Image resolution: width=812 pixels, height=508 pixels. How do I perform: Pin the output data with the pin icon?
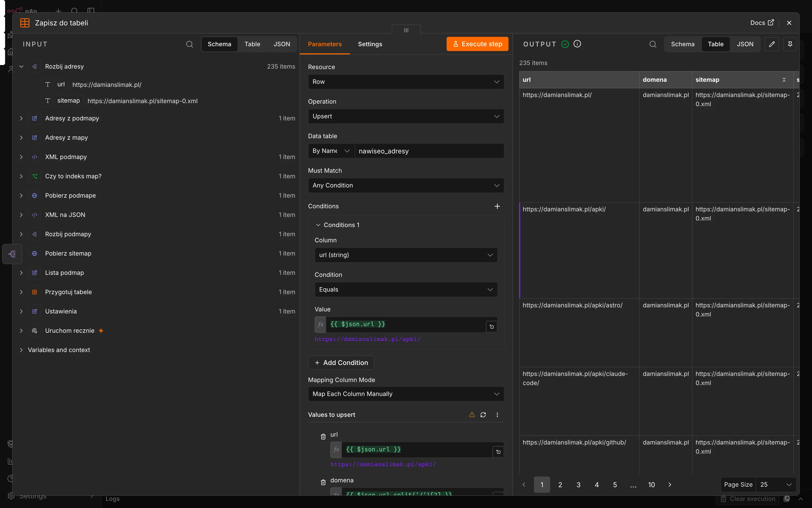(x=790, y=44)
